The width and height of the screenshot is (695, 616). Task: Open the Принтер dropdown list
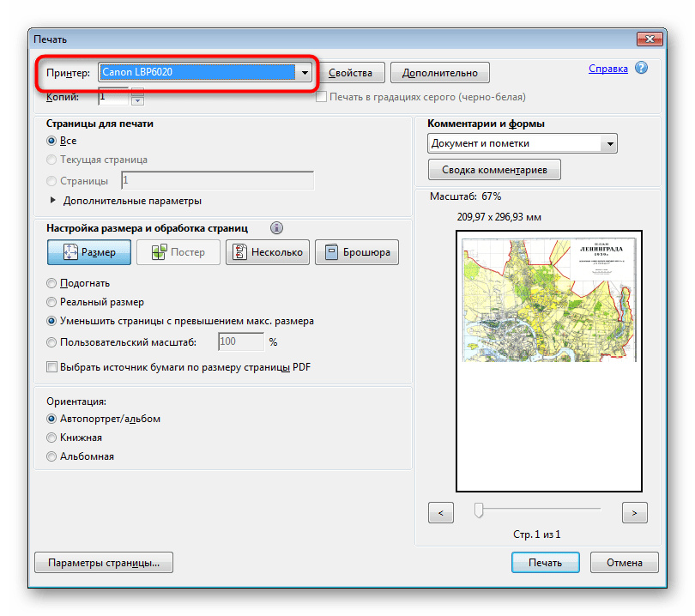pyautogui.click(x=305, y=72)
